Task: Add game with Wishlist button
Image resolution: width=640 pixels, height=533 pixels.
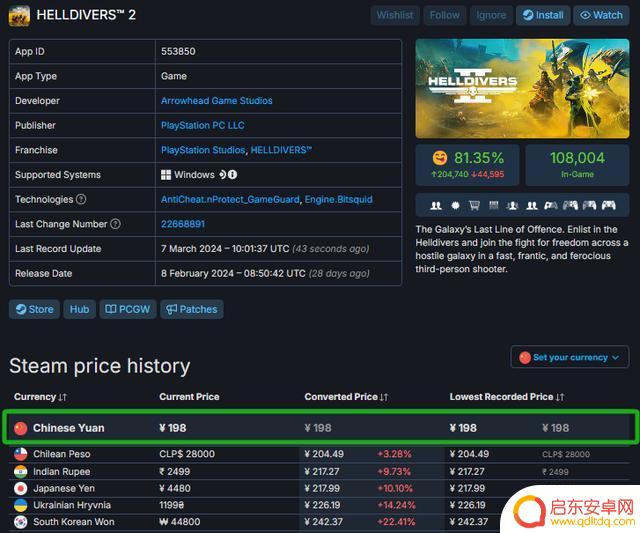Action: click(395, 16)
